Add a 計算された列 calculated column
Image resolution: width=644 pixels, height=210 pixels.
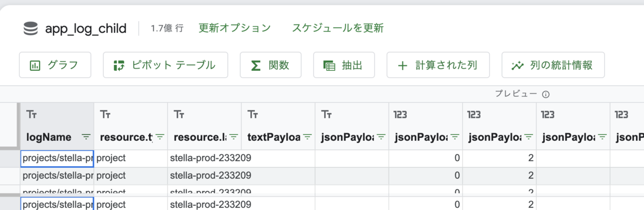(x=438, y=65)
